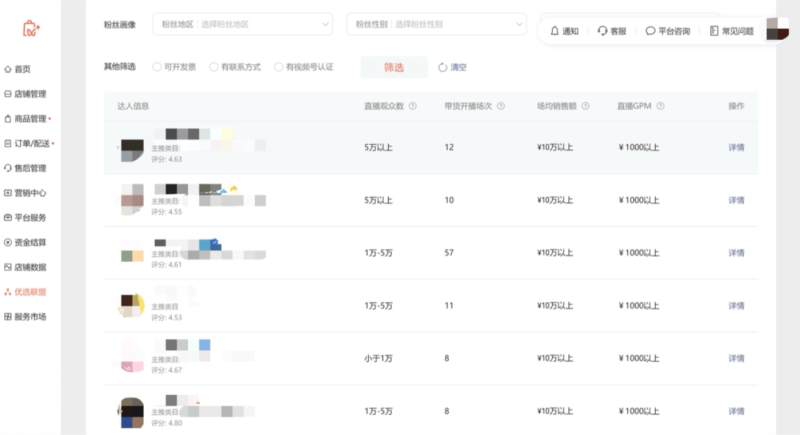The image size is (800, 435).
Task: Click help icon beside 场均销售额 header
Action: pyautogui.click(x=586, y=106)
